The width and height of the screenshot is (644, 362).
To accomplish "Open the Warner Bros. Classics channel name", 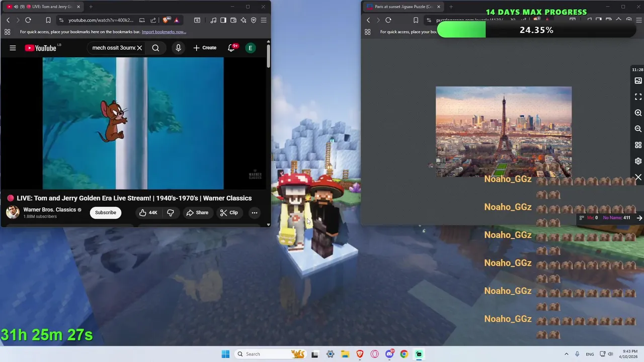I will 50,210.
